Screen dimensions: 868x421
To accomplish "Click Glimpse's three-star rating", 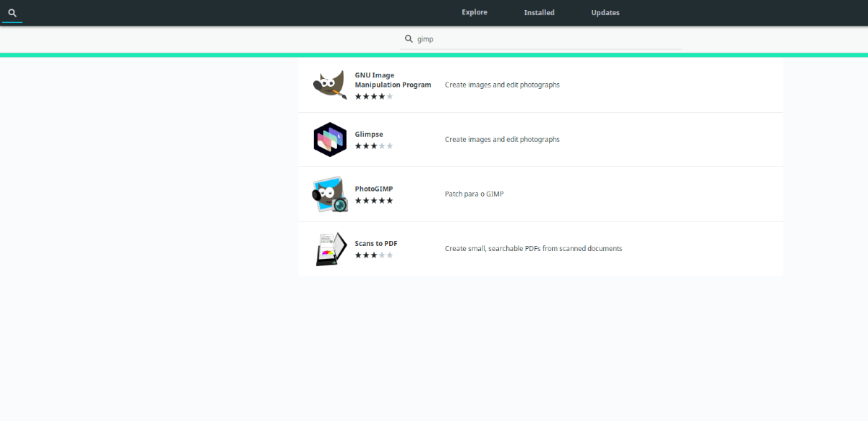I will 373,145.
